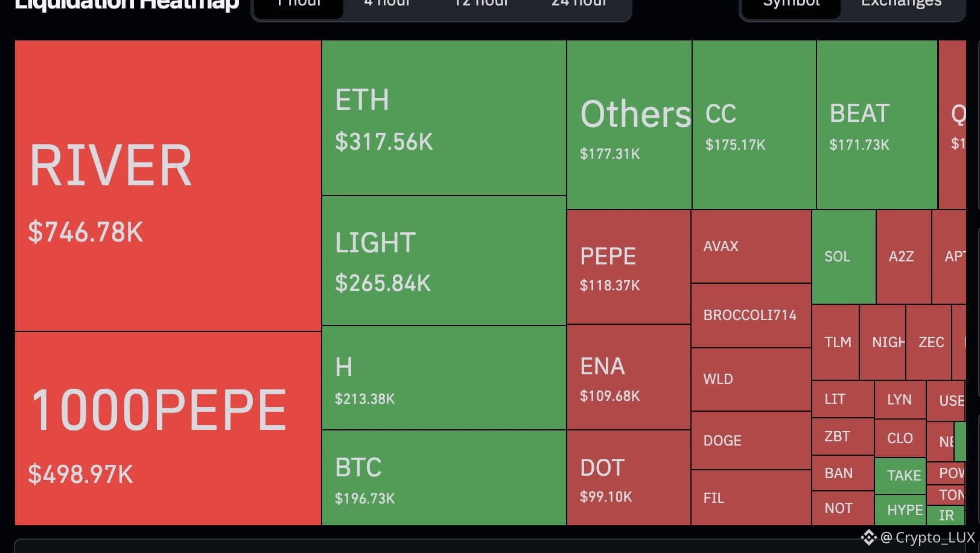Select the green SOL tile

pyautogui.click(x=844, y=257)
